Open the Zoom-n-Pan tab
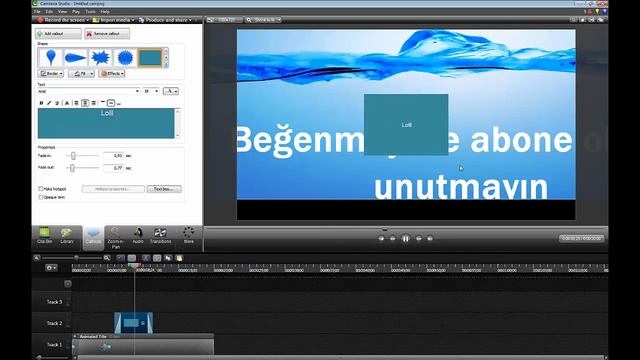 [x=116, y=238]
